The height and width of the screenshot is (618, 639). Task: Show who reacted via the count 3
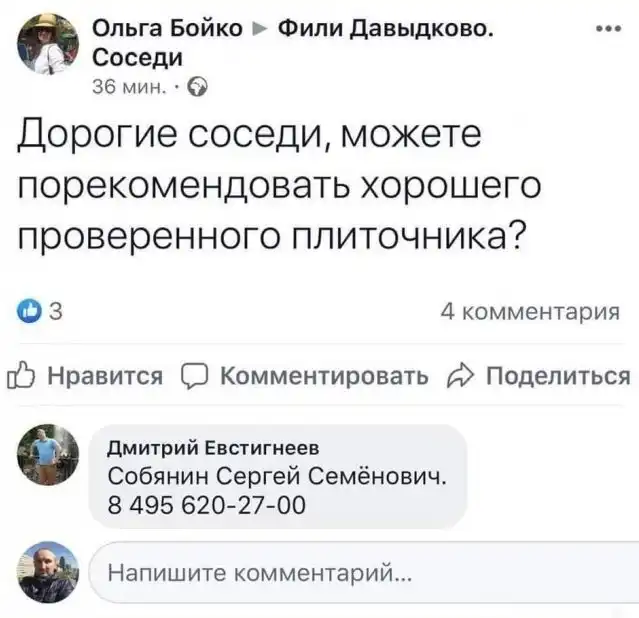tap(55, 313)
